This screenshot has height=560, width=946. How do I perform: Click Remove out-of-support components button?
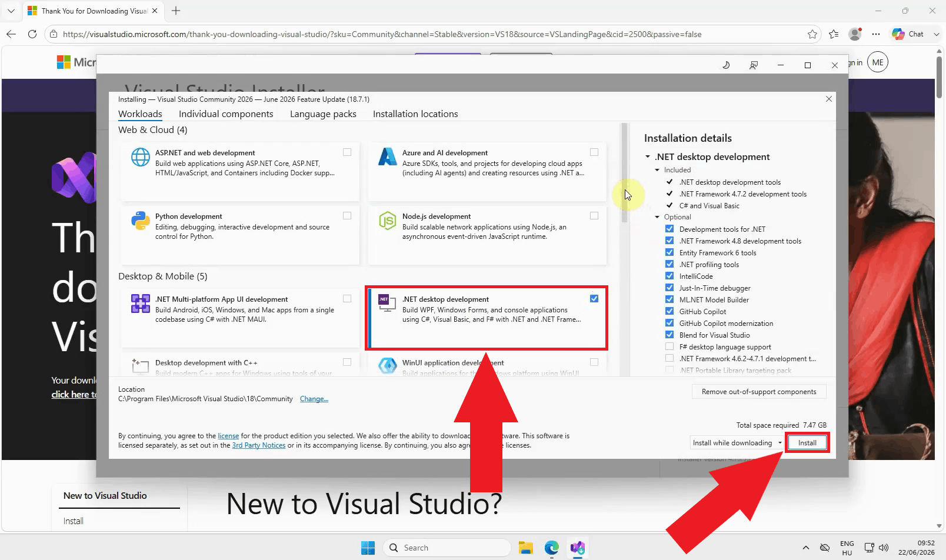pos(759,392)
